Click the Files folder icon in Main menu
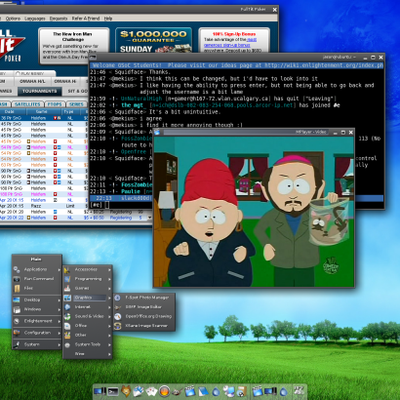This screenshot has width=400, height=400. (17, 288)
